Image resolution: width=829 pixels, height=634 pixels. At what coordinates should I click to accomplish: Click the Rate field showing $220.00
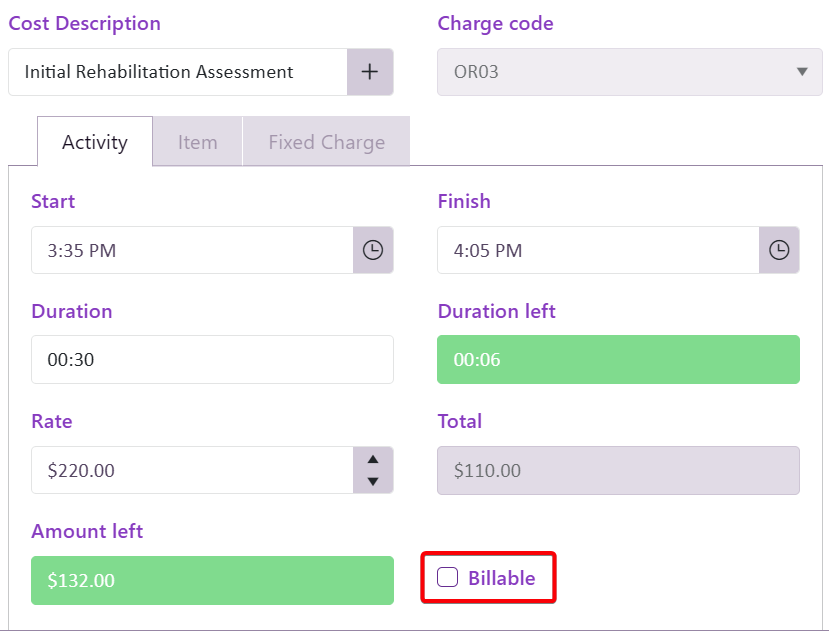(192, 470)
